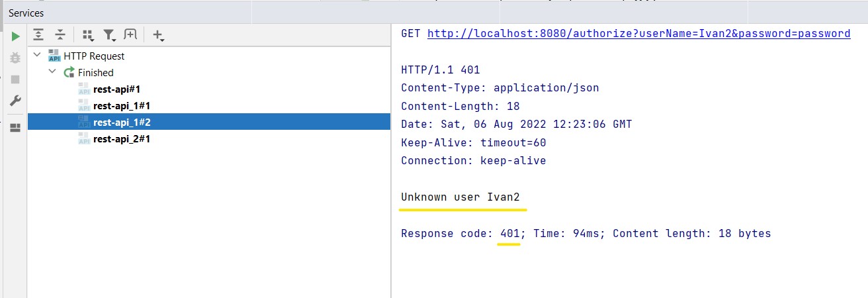
Task: Click the API icon of rest-api_2#1
Action: tap(84, 138)
